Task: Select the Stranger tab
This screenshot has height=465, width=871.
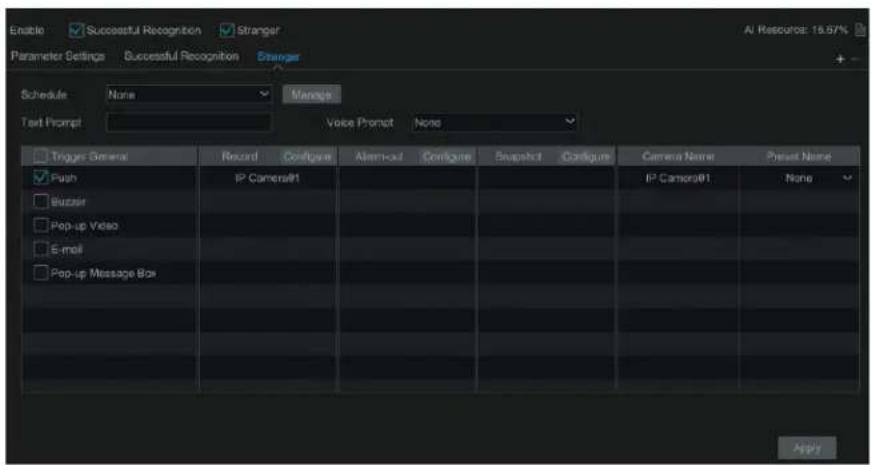Action: [x=278, y=57]
